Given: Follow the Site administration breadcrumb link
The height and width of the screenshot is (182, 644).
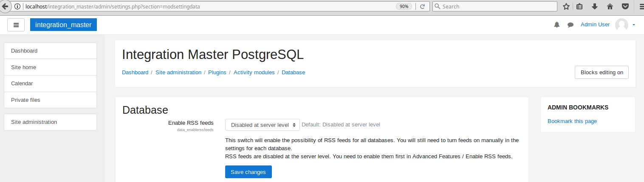Looking at the screenshot, I should (178, 73).
